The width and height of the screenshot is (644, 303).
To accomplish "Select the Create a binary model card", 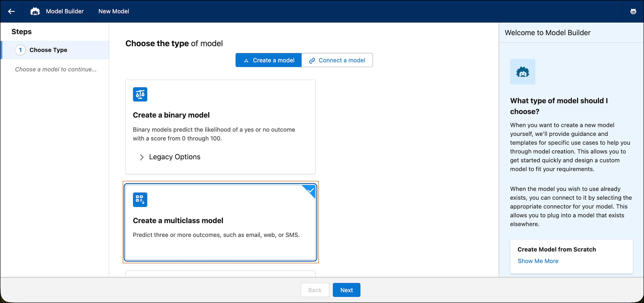I will coord(220,127).
